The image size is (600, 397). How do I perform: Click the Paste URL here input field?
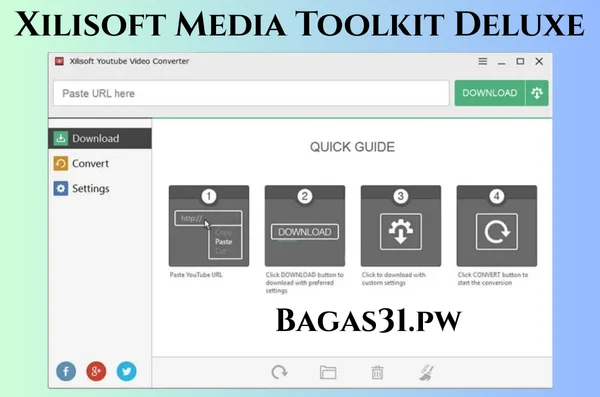point(251,93)
